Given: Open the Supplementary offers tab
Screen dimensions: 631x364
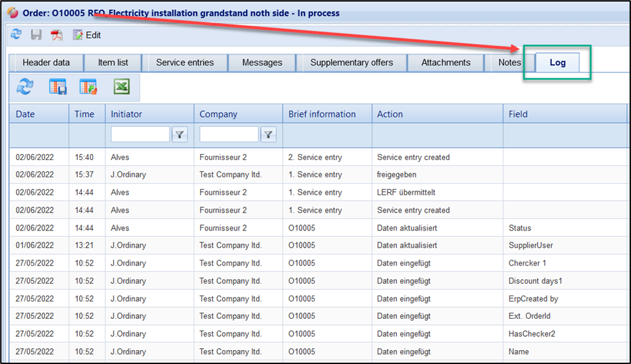Looking at the screenshot, I should tap(352, 62).
